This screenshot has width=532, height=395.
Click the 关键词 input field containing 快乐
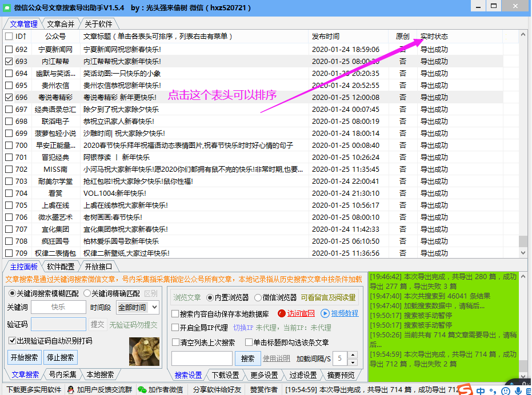coord(58,307)
